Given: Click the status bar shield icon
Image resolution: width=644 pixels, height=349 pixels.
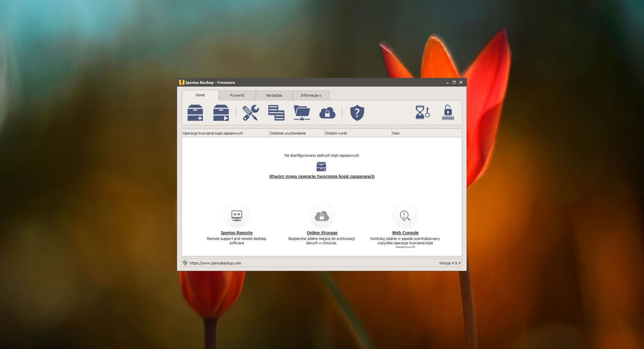Looking at the screenshot, I should pyautogui.click(x=185, y=263).
